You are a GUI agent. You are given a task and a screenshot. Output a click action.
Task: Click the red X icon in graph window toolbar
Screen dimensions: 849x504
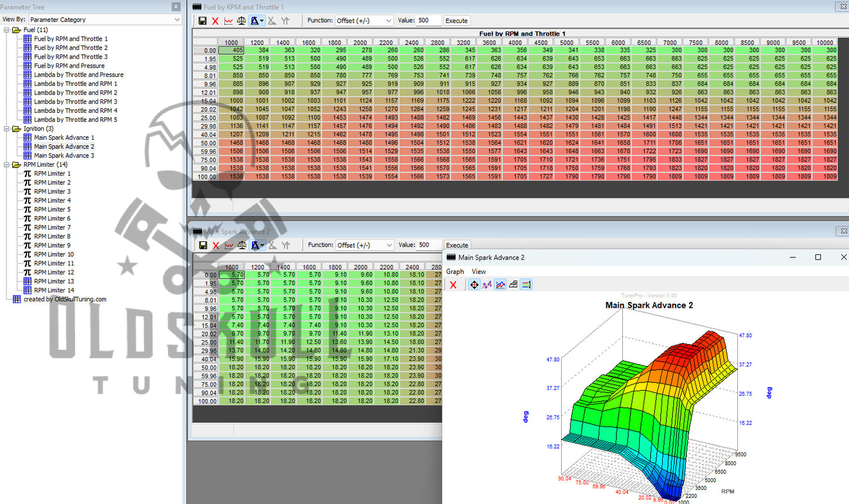[x=453, y=285]
